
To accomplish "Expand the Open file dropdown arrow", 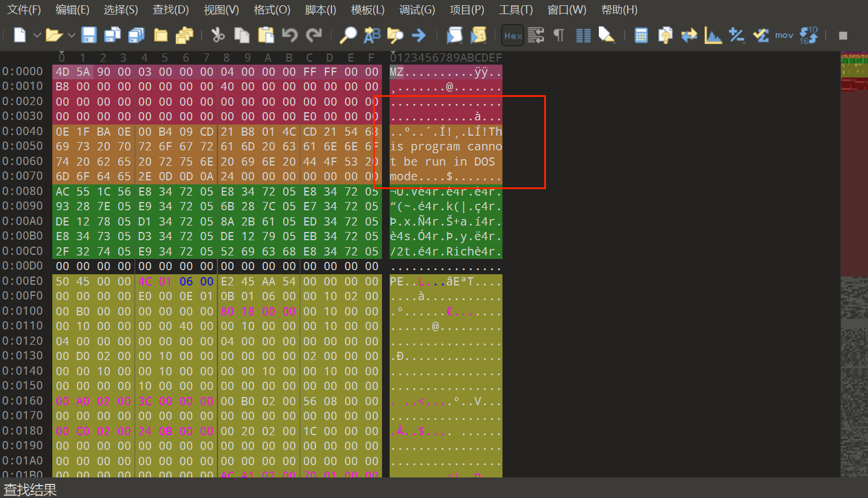I will pos(72,35).
